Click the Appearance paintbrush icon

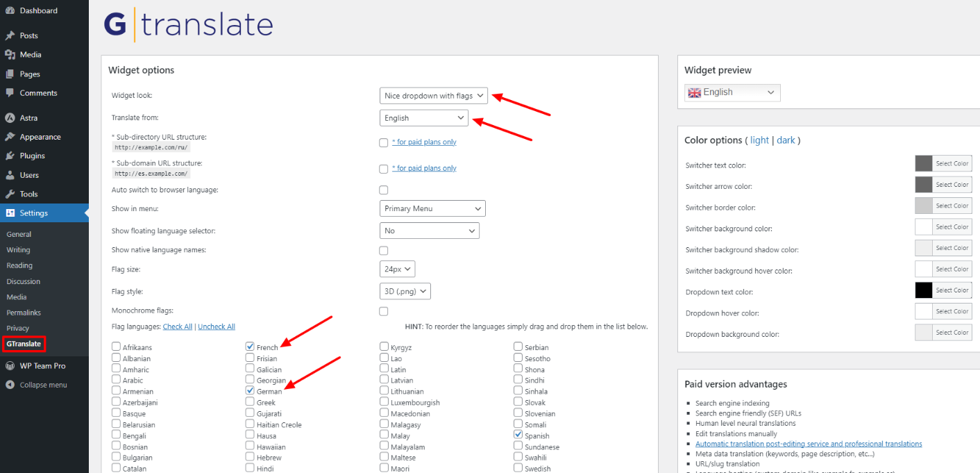point(10,137)
